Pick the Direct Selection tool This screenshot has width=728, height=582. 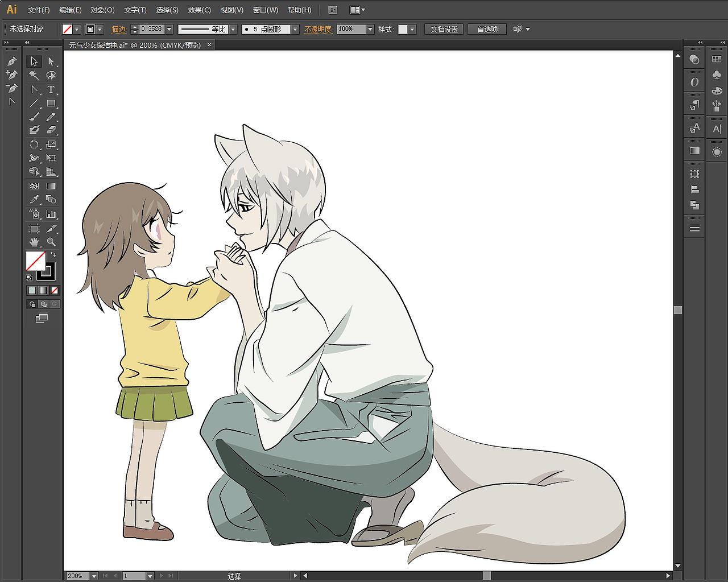(51, 61)
